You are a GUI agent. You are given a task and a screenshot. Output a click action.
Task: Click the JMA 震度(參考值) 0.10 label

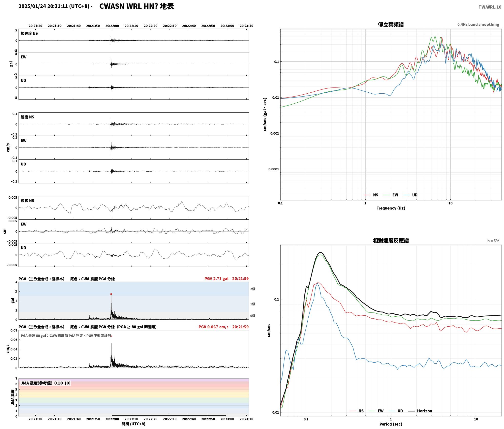pos(42,383)
